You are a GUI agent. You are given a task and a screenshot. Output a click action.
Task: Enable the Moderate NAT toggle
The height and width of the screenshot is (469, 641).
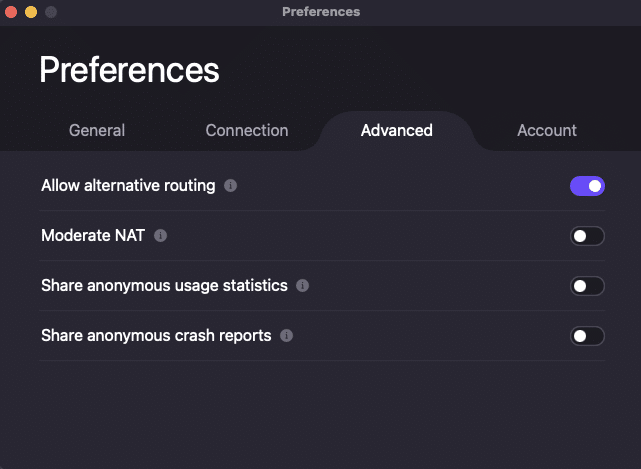click(587, 236)
